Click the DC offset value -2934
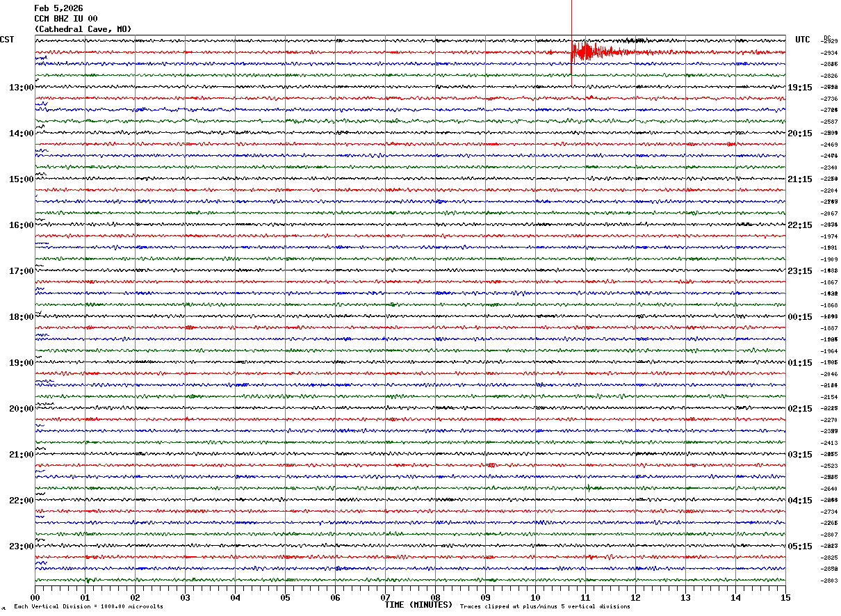Screen dimensions: 841x616 pyautogui.click(x=830, y=53)
